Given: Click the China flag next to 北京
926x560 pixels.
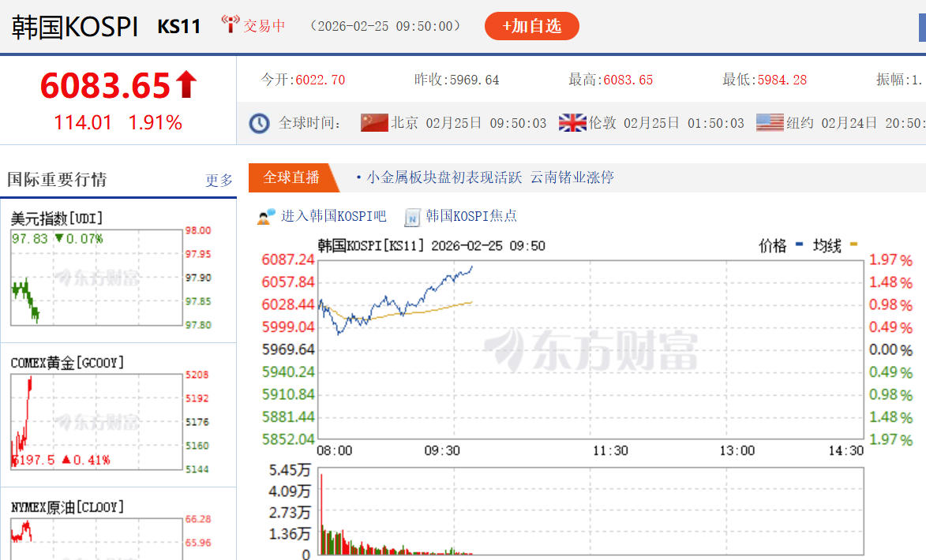Looking at the screenshot, I should 374,123.
